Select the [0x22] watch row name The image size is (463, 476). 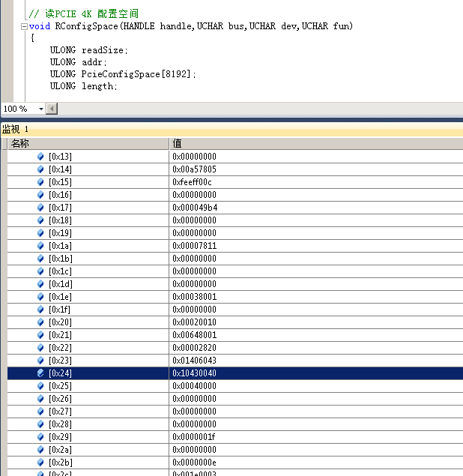[x=60, y=348]
